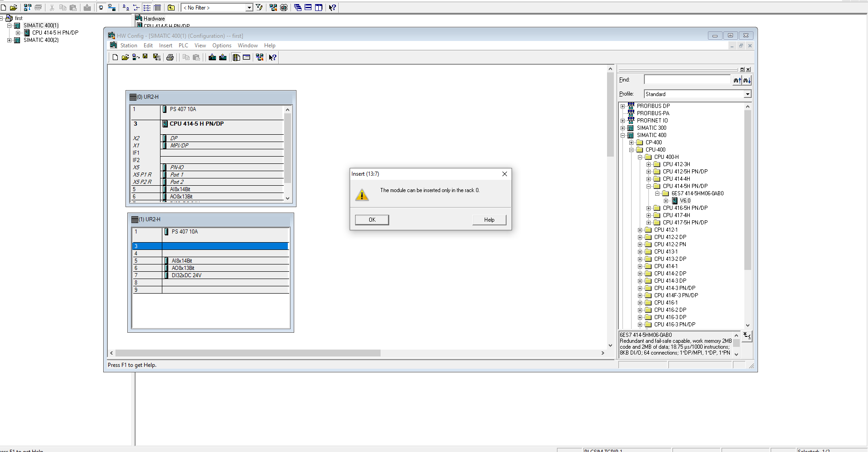
Task: Click the Open station folder icon
Action: point(125,57)
